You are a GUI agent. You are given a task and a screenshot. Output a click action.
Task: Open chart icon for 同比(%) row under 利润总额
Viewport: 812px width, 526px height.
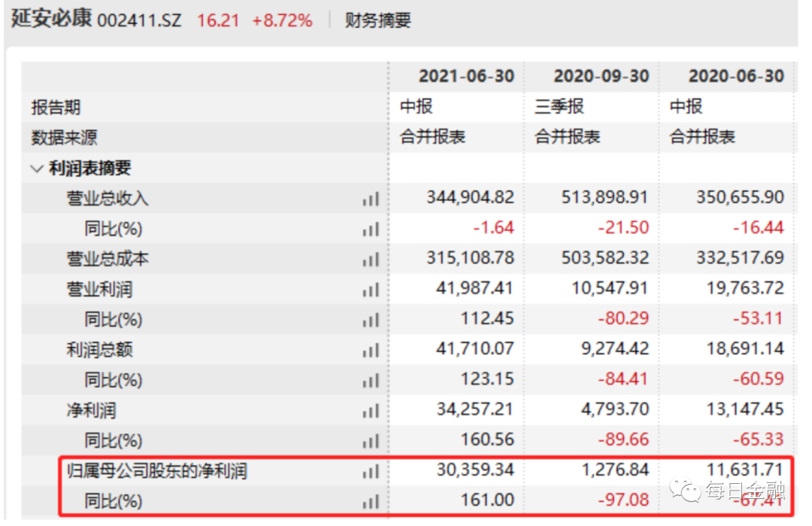point(371,380)
